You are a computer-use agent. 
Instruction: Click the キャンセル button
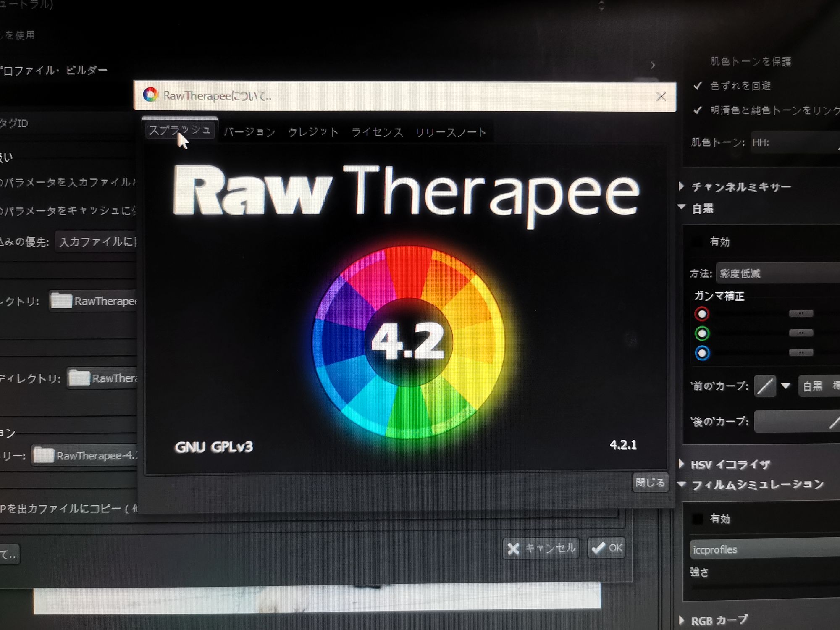(x=541, y=548)
